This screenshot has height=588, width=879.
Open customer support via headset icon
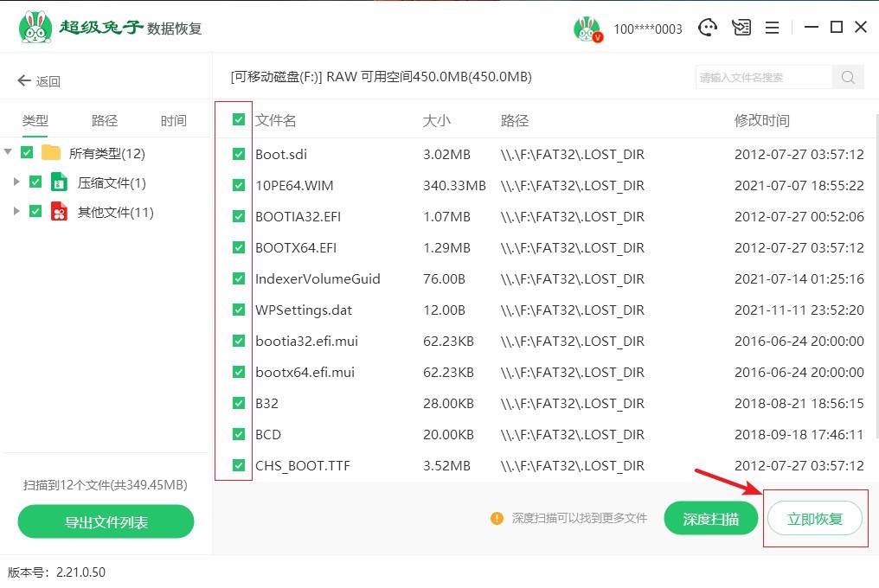[x=708, y=27]
